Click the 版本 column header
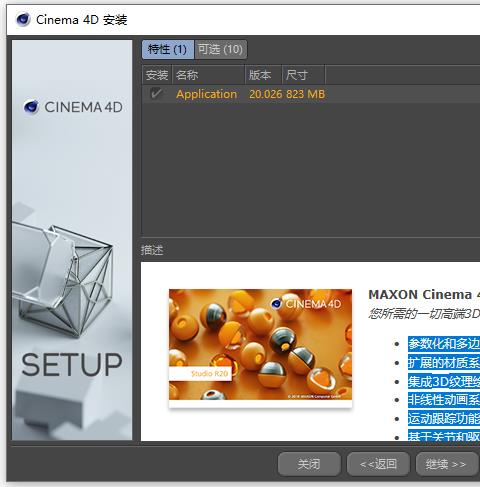The image size is (480, 487). (x=263, y=75)
